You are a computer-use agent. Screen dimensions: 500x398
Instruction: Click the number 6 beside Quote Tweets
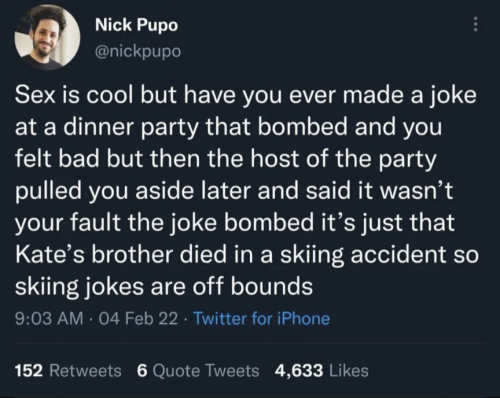click(x=142, y=371)
